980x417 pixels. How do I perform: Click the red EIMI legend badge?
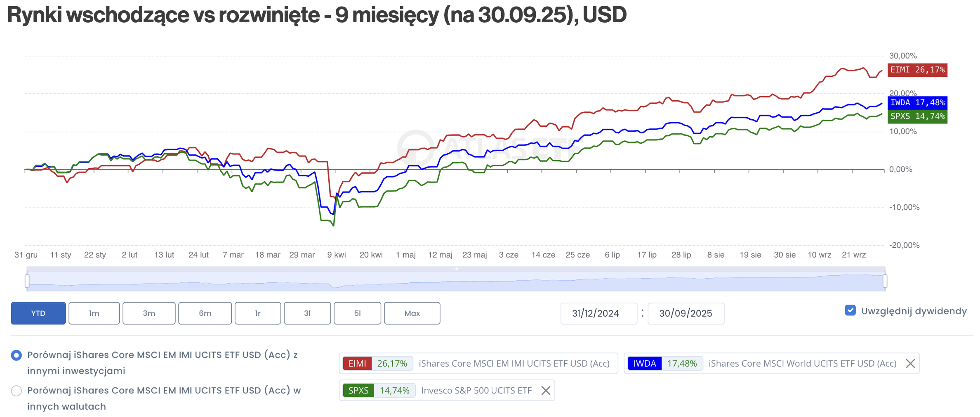[357, 363]
